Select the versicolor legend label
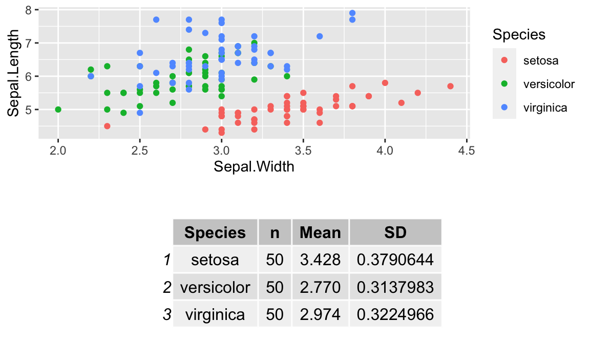590x364 pixels. coord(549,84)
